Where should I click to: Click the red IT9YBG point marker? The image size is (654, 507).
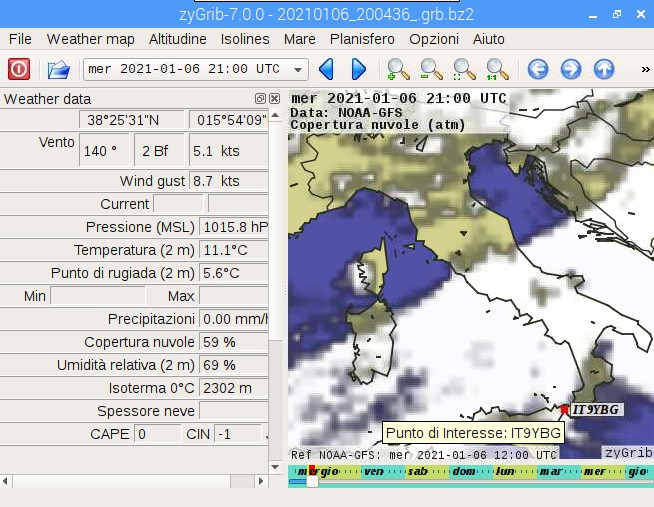[565, 409]
